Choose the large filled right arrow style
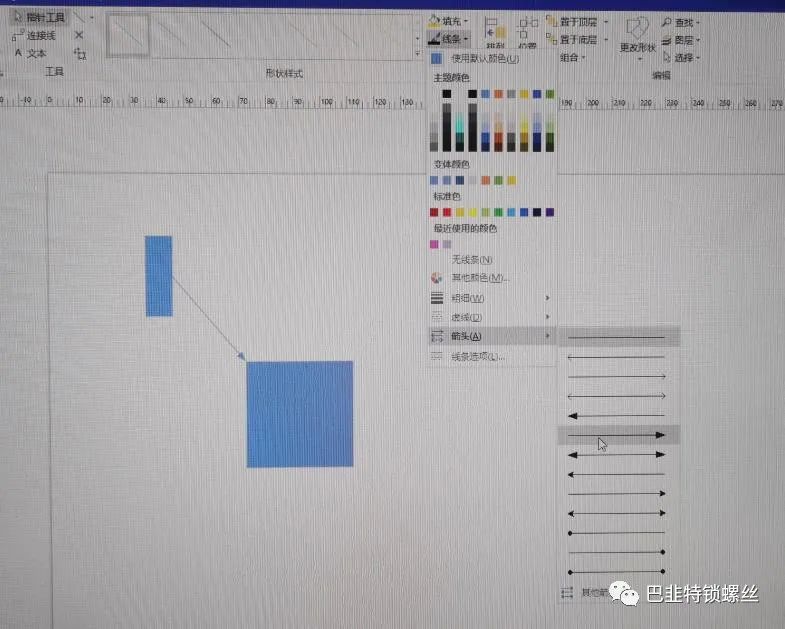Viewport: 785px width, 629px height. pos(619,435)
